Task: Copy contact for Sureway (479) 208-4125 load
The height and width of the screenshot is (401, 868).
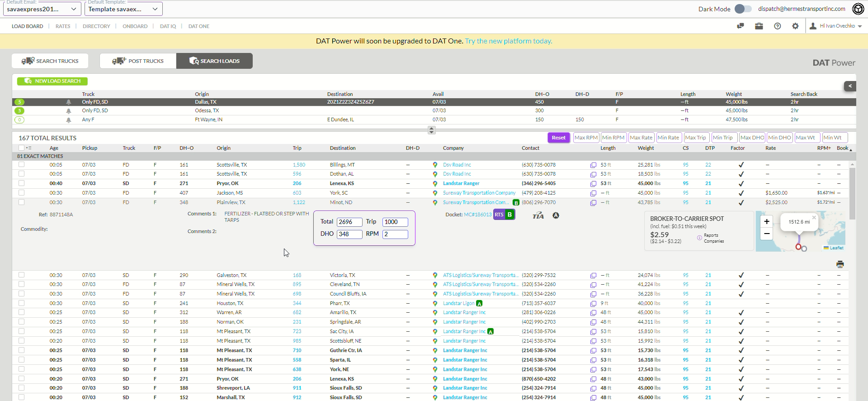Action: click(x=593, y=193)
